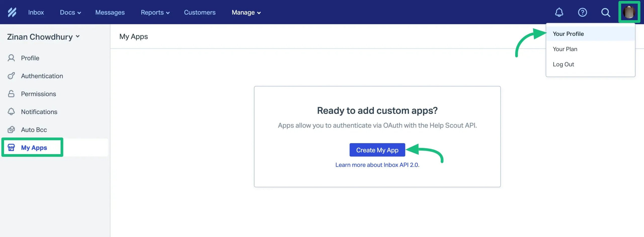Viewport: 644px width, 237px height.
Task: Click the My Apps storefront icon
Action: coord(11,148)
